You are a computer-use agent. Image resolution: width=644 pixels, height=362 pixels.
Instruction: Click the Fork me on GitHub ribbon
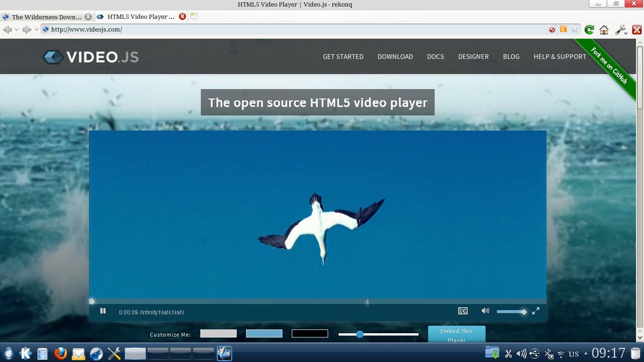click(x=609, y=66)
